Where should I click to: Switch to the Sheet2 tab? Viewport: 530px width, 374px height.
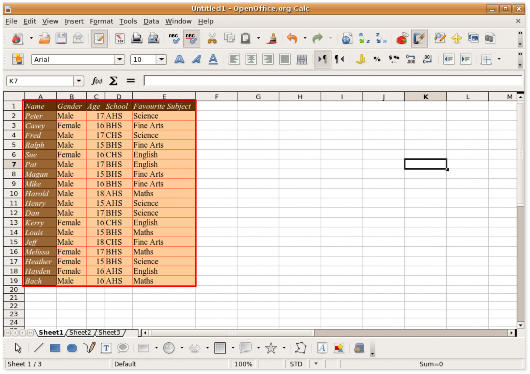click(80, 332)
